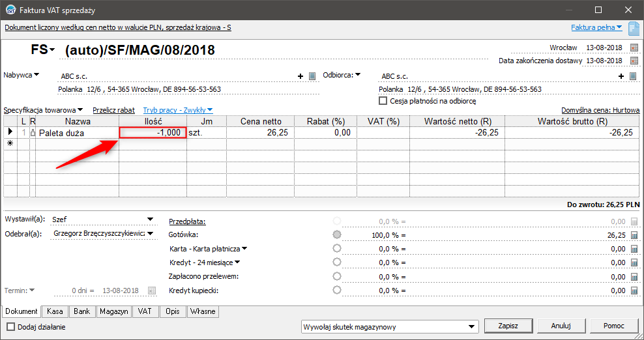Open calculator icon for Przedpłata amount

634,221
